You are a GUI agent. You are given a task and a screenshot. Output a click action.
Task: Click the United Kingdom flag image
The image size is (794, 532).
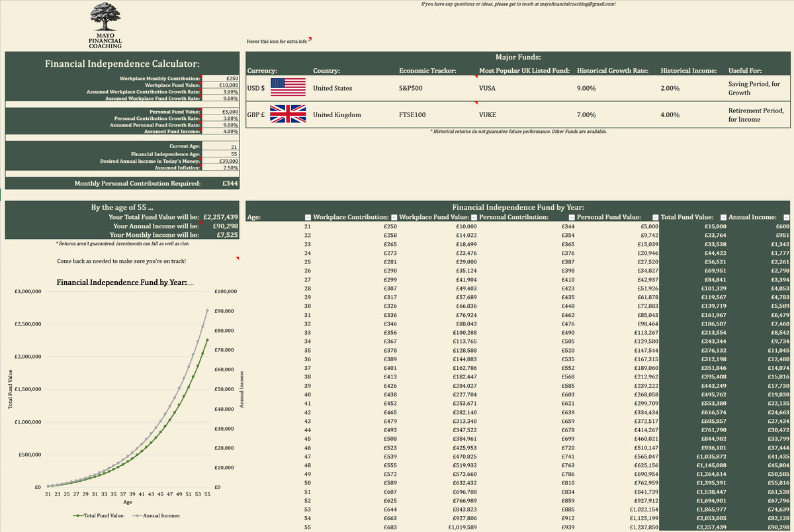click(x=288, y=114)
